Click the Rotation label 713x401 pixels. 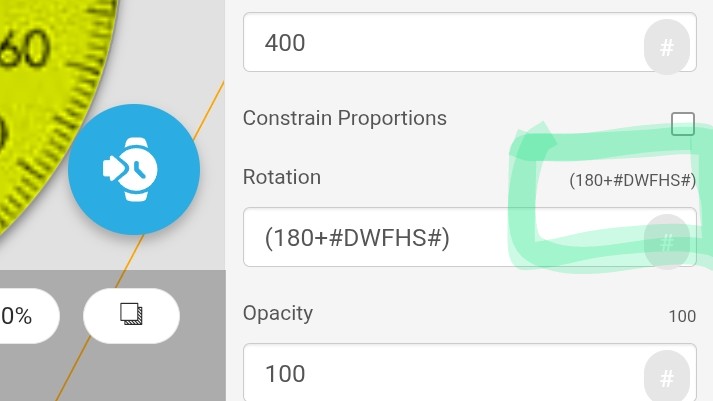281,177
